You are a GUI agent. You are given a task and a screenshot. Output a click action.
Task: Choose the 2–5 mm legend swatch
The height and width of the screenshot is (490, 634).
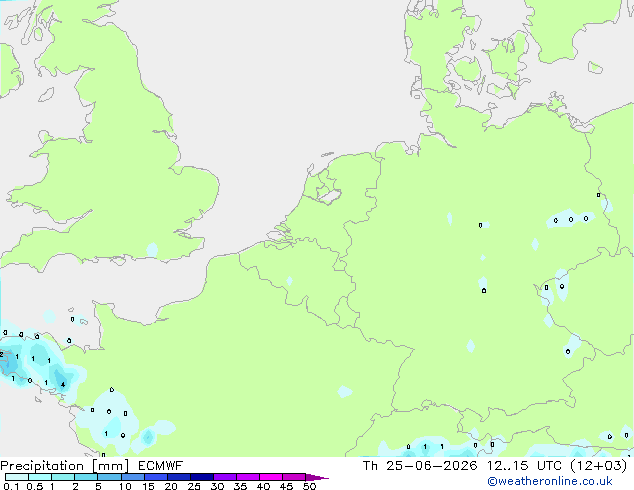[x=86, y=477]
